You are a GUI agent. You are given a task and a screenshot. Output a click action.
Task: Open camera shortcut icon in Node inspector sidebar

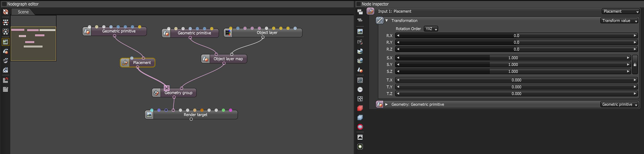(360, 42)
